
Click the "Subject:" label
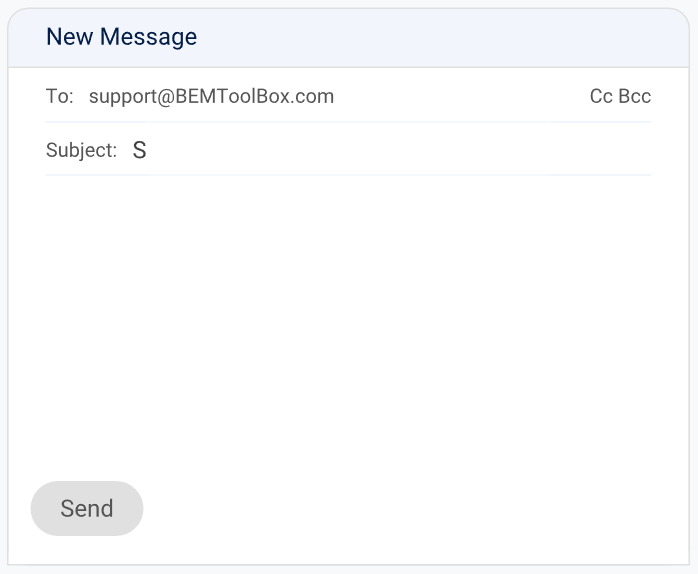pyautogui.click(x=81, y=151)
